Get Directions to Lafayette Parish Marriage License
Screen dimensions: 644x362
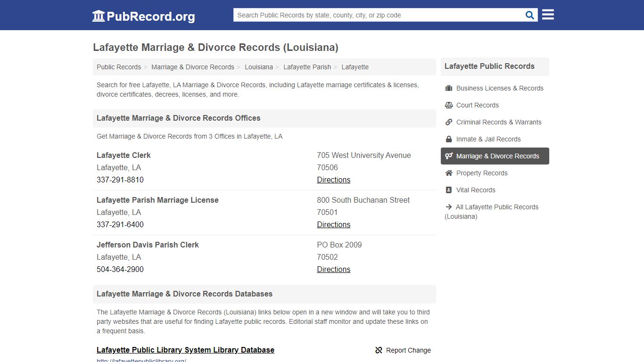[x=334, y=224]
